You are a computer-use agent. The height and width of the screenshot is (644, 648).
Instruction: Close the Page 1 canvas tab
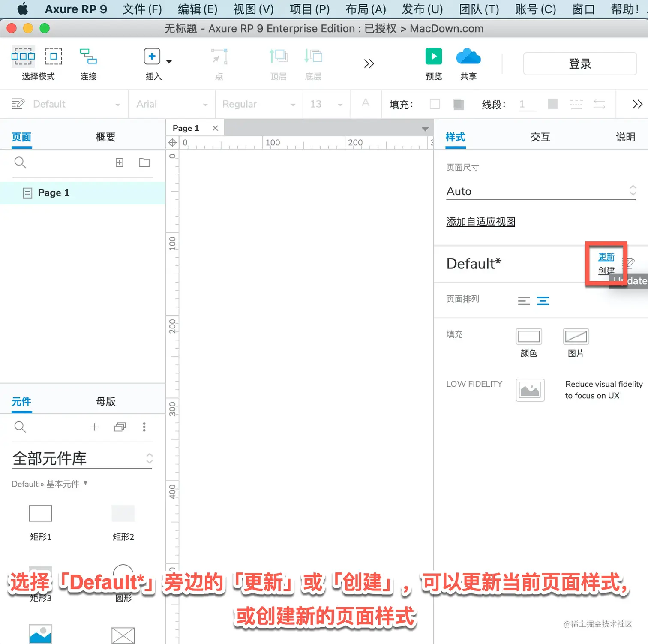pyautogui.click(x=215, y=128)
